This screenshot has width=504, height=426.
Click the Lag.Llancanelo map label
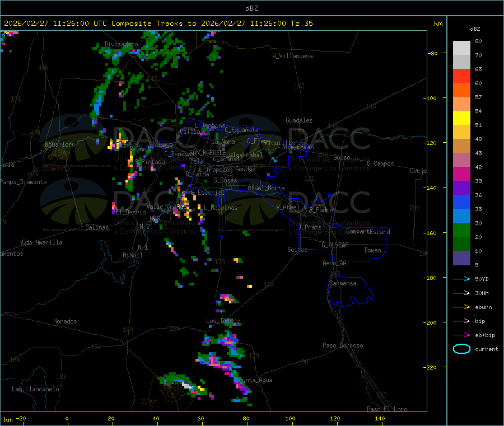point(35,389)
